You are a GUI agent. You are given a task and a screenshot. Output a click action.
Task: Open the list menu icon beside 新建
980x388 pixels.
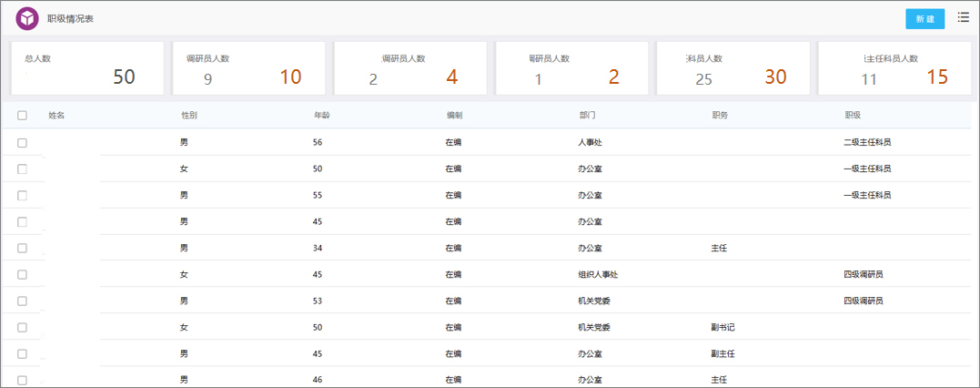tap(963, 18)
